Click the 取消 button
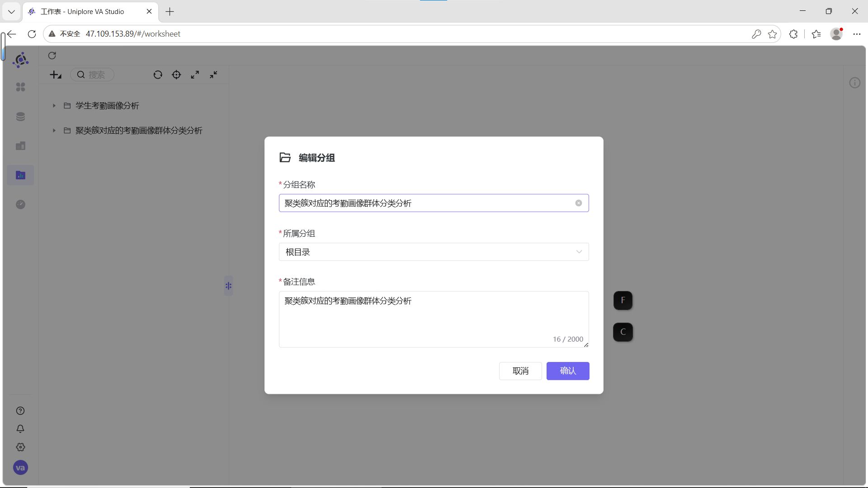Screen dimensions: 868x488 pyautogui.click(x=520, y=371)
